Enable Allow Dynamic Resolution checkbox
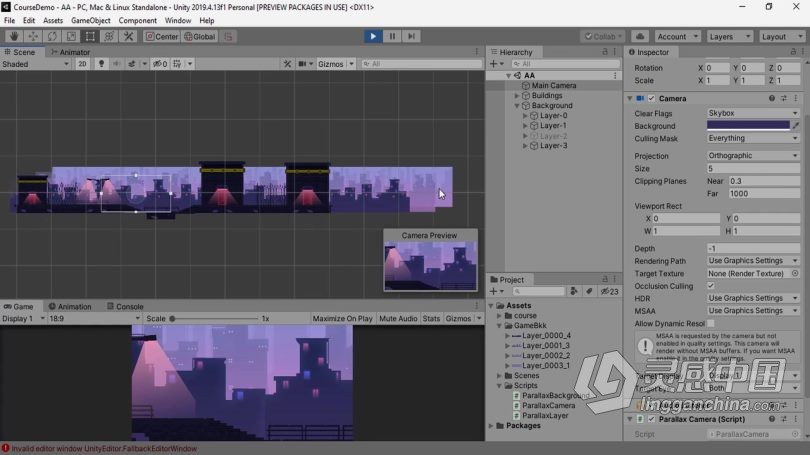This screenshot has width=810, height=455. coord(711,323)
